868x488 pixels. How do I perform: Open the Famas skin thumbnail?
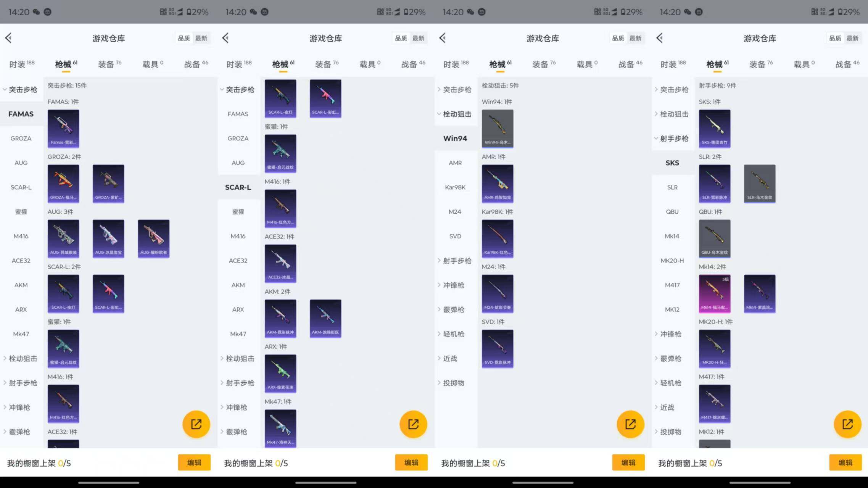[63, 129]
